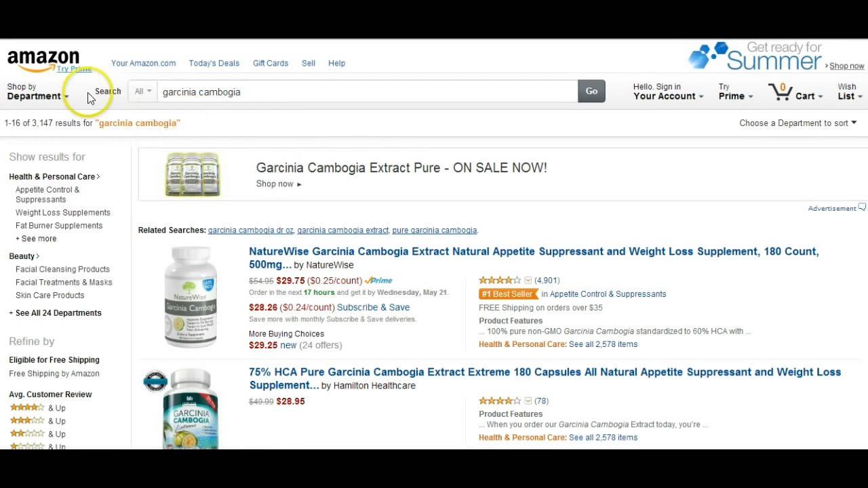Open Today's Deals in top navigation
The height and width of the screenshot is (488, 868).
pos(214,63)
